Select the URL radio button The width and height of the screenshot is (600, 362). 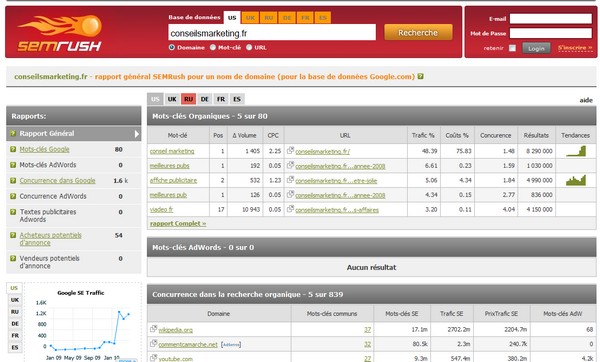249,47
